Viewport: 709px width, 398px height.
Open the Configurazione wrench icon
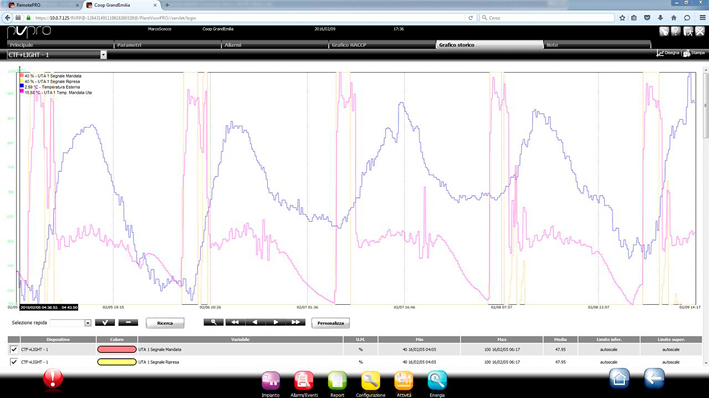pyautogui.click(x=370, y=381)
